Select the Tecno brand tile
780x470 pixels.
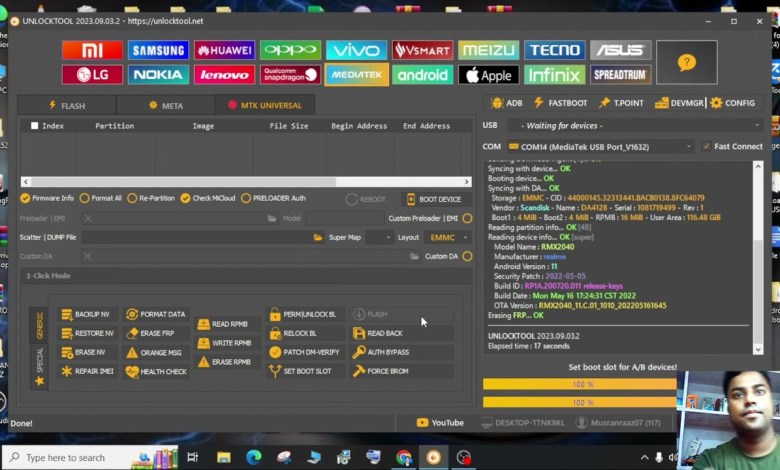[554, 50]
